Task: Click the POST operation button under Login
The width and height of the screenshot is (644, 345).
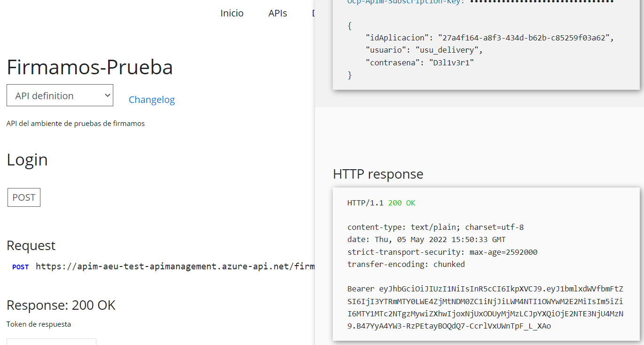Action: (x=24, y=197)
